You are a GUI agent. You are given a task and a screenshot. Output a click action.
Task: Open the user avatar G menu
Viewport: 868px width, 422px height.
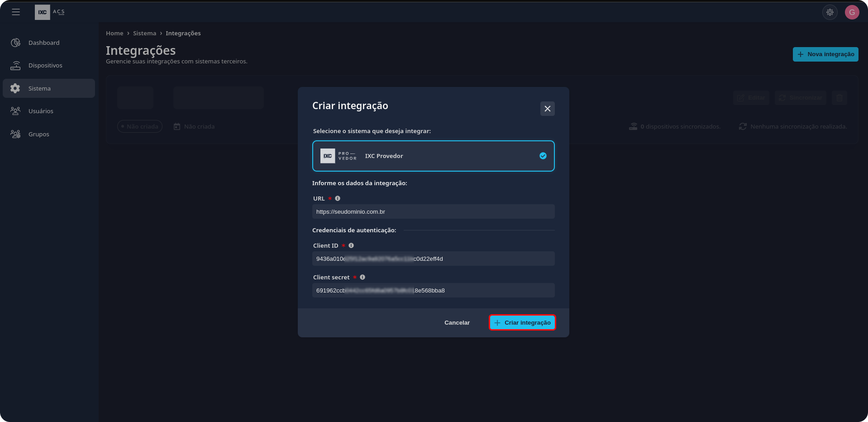click(852, 12)
